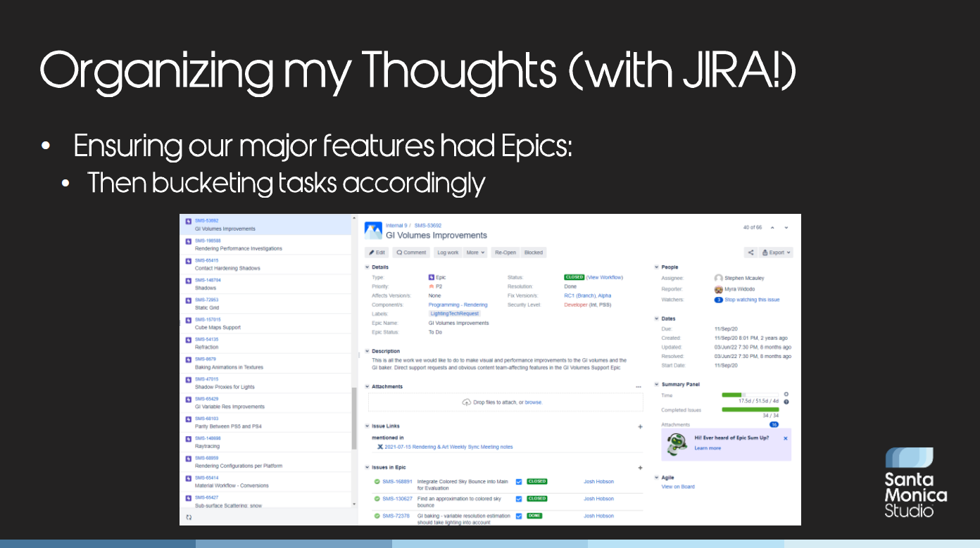Collapse the Issue Links section
The image size is (980, 548).
point(367,426)
